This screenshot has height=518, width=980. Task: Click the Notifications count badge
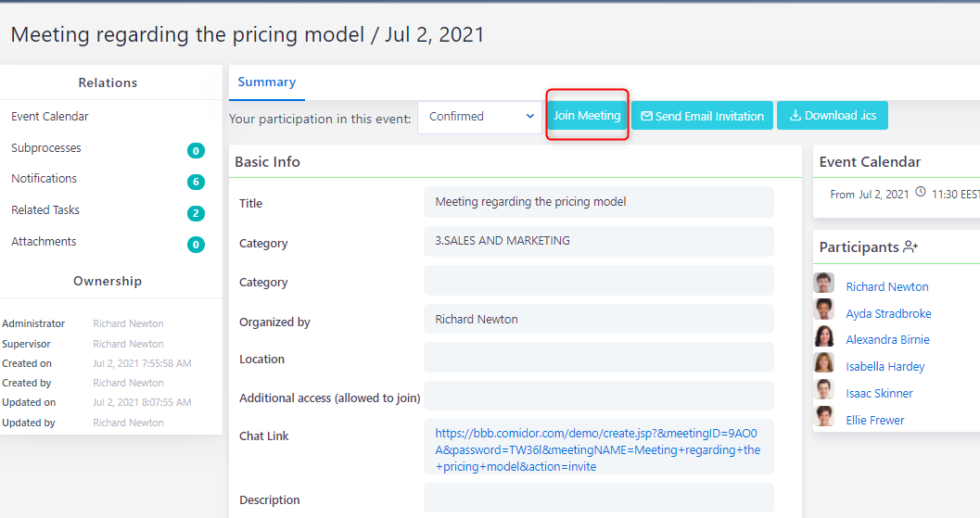[x=196, y=182]
